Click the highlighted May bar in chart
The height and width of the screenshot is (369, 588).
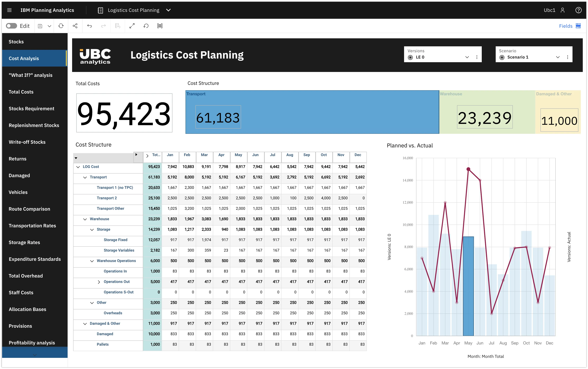tap(468, 286)
